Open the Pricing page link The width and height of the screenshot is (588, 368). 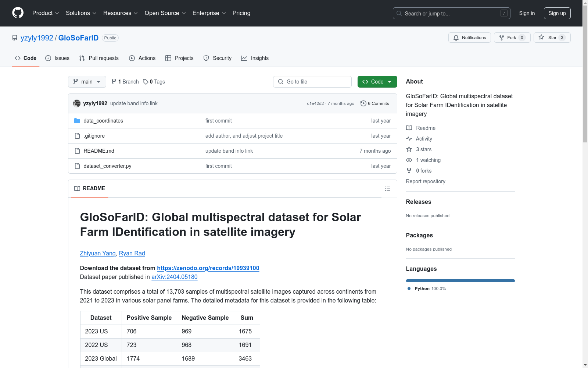click(x=241, y=13)
